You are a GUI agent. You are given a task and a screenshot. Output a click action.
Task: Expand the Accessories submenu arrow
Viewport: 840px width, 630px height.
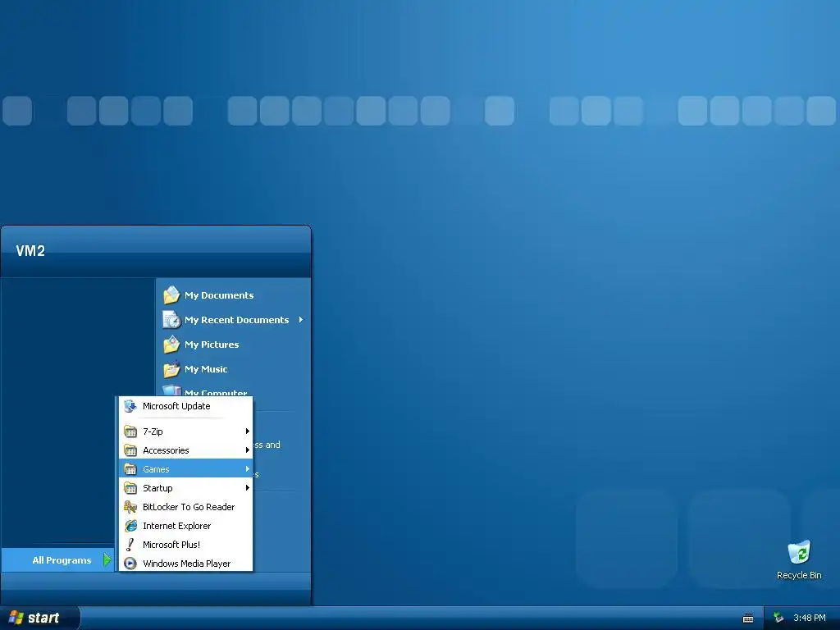(248, 450)
